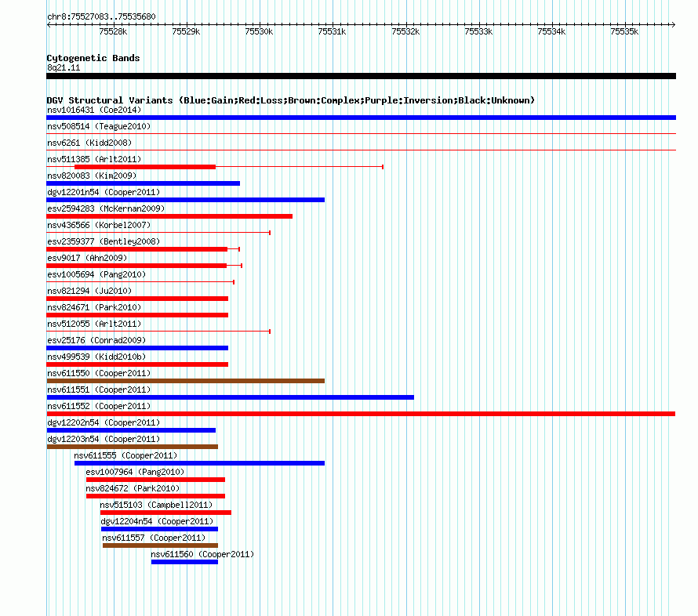The height and width of the screenshot is (616, 698).
Task: Click the blue dgv12201n54 gain bar
Action: (185, 200)
